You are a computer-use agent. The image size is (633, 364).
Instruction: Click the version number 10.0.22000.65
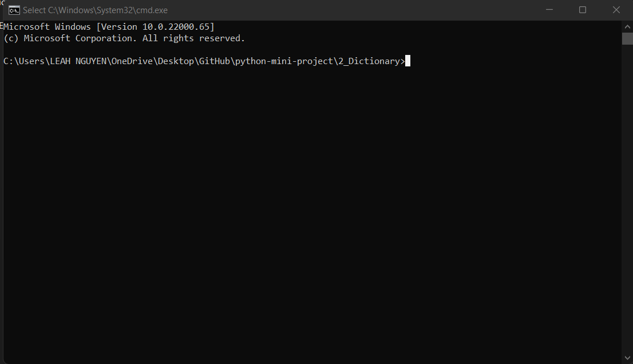pos(176,27)
